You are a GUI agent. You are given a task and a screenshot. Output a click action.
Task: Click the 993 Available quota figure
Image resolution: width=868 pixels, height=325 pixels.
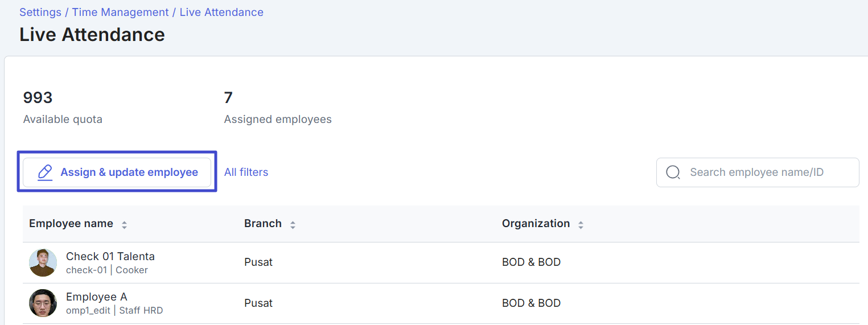click(38, 98)
